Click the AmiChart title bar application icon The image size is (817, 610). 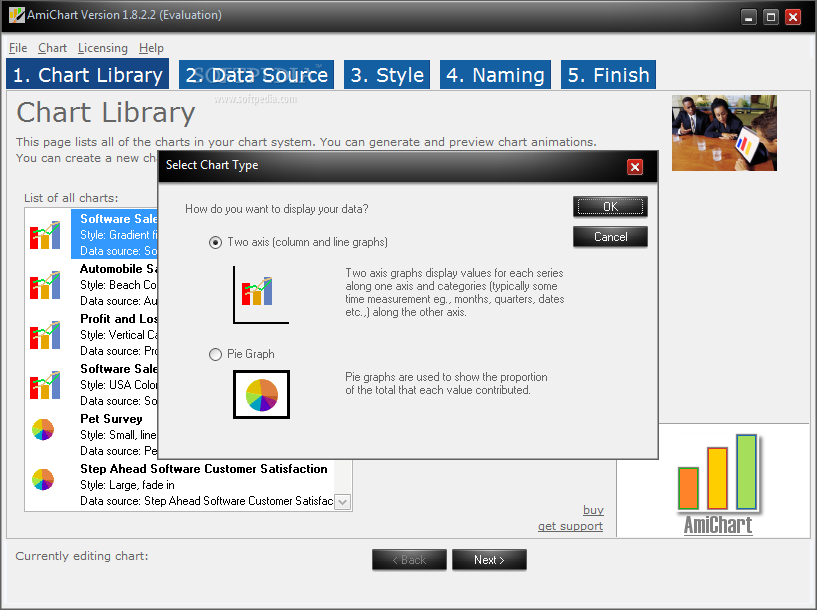click(17, 15)
